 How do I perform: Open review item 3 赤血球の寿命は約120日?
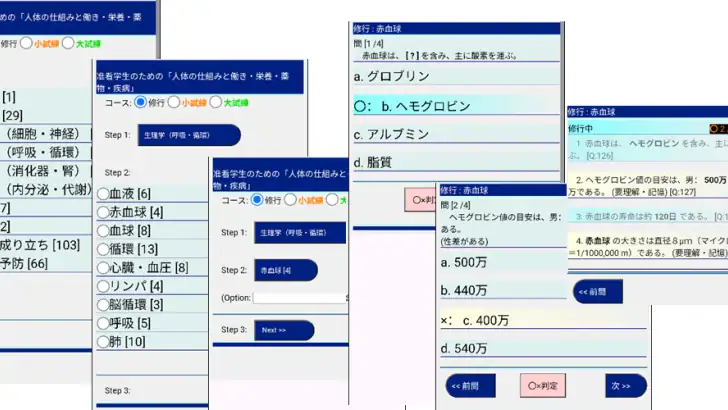(648, 216)
